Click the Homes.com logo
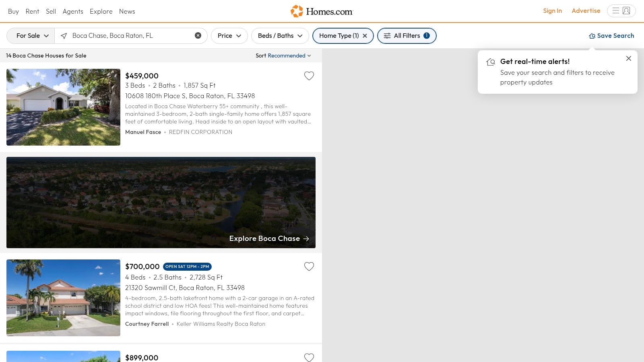This screenshot has width=644, height=362. click(x=322, y=11)
